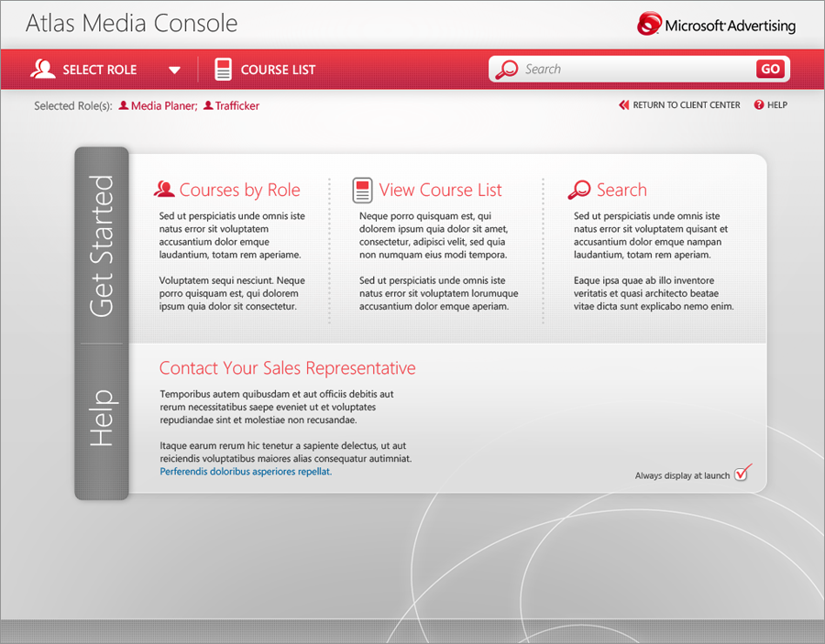Click the Microsoft Advertising logo
Viewport: 825px width, 644px height.
[x=716, y=24]
